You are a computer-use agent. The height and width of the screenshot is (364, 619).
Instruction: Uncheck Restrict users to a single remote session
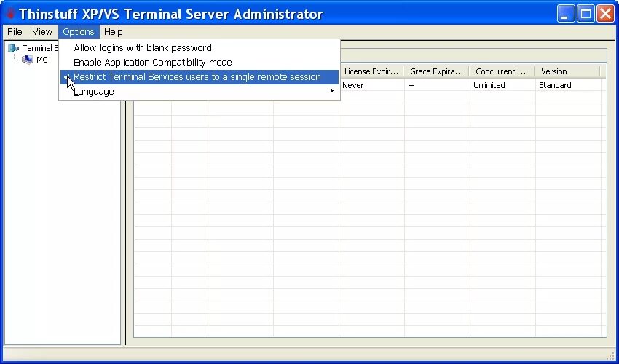coord(200,77)
